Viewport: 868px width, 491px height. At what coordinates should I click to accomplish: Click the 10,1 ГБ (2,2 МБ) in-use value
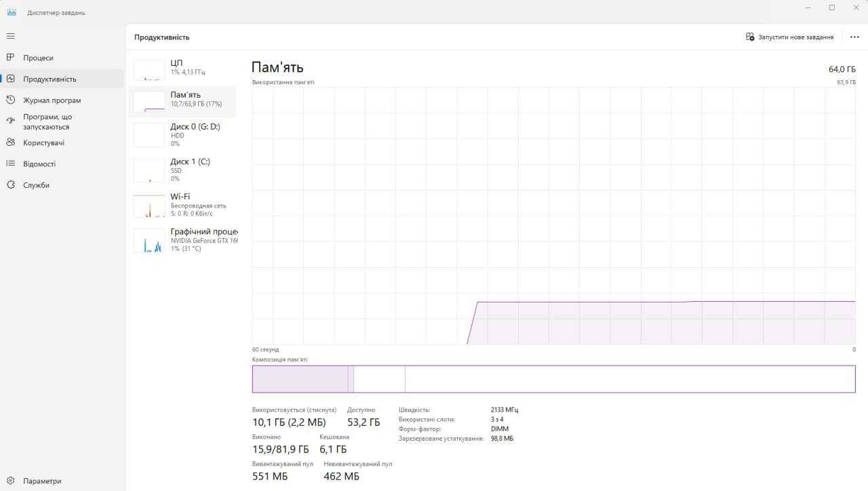coord(289,423)
